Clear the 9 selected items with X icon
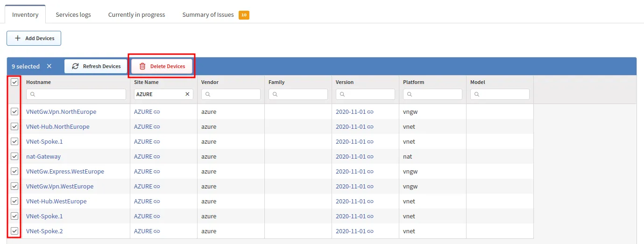This screenshot has height=244, width=644. pyautogui.click(x=49, y=66)
